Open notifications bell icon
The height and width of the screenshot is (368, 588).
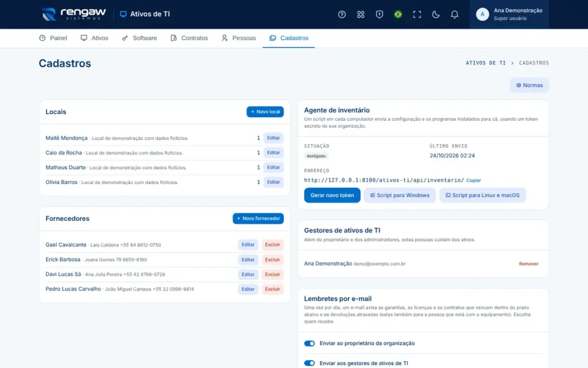(455, 14)
